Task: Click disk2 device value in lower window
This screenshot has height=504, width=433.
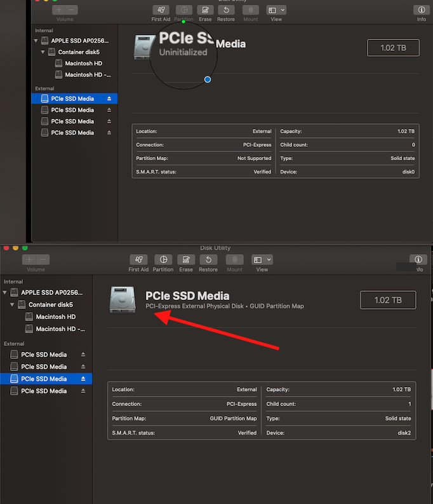Action: click(404, 433)
